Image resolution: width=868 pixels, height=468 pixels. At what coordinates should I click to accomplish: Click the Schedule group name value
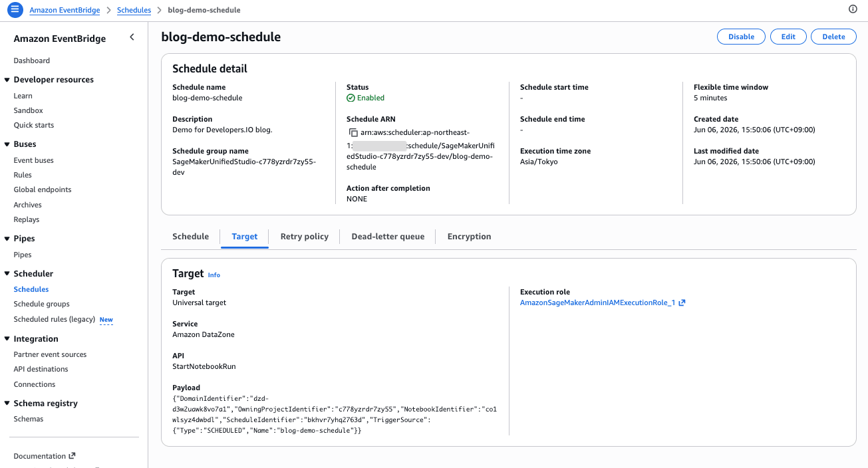tap(244, 167)
